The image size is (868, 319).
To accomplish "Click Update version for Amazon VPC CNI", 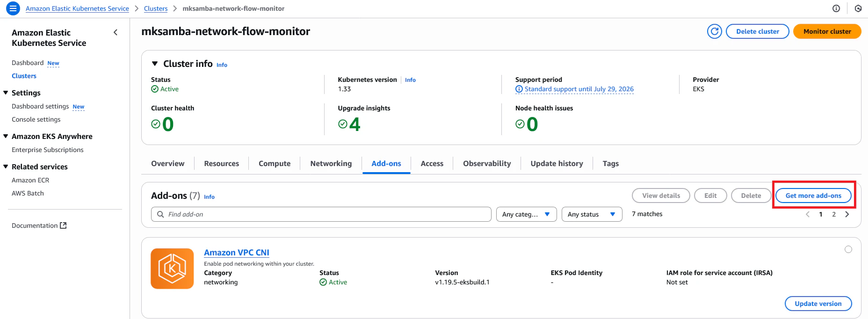I will [x=818, y=304].
